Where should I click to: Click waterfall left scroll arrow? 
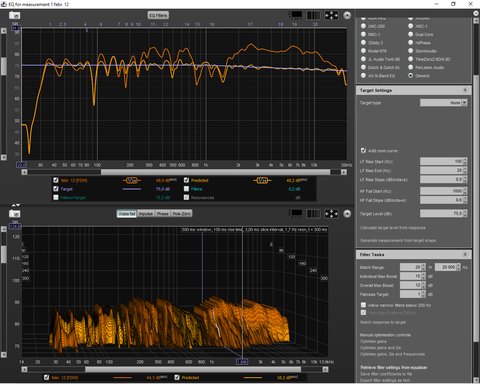pyautogui.click(x=24, y=369)
